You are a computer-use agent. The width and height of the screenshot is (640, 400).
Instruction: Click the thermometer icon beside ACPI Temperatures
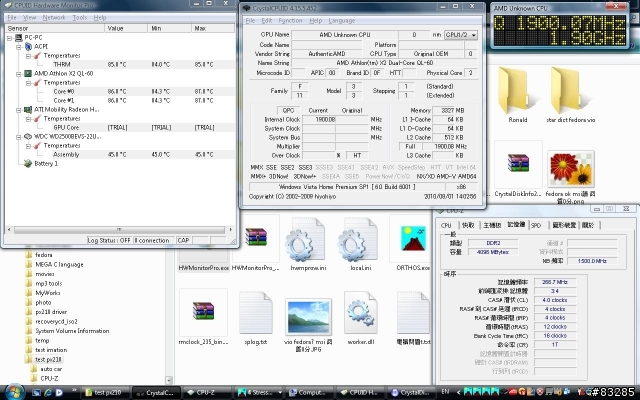[38, 56]
